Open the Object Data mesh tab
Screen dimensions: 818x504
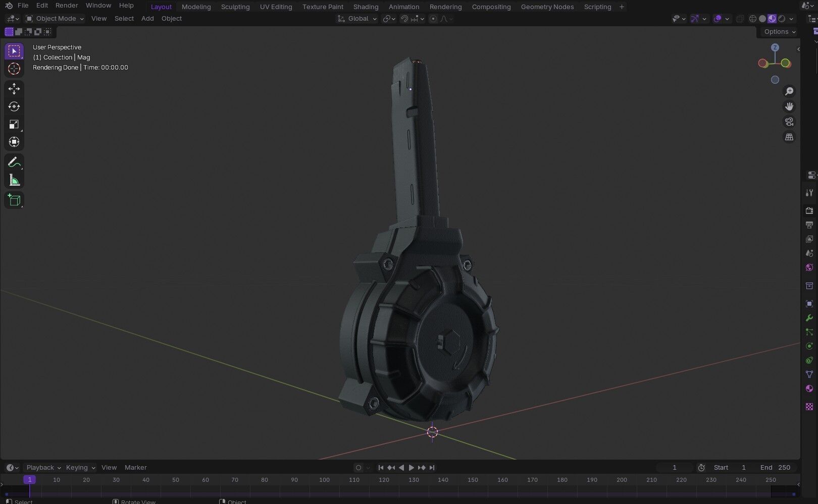click(809, 374)
